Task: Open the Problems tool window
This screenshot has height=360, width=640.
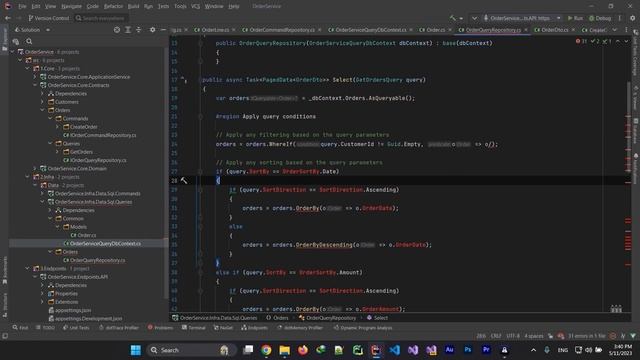Action: click(160, 327)
